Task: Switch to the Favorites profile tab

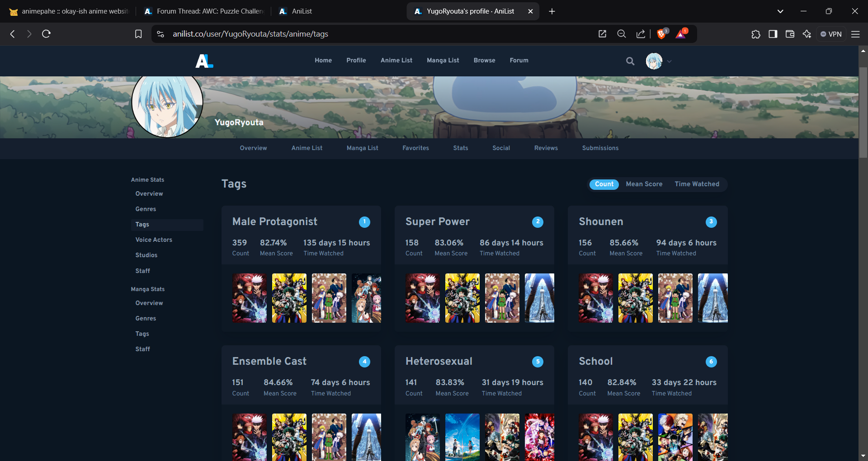Action: (x=415, y=148)
